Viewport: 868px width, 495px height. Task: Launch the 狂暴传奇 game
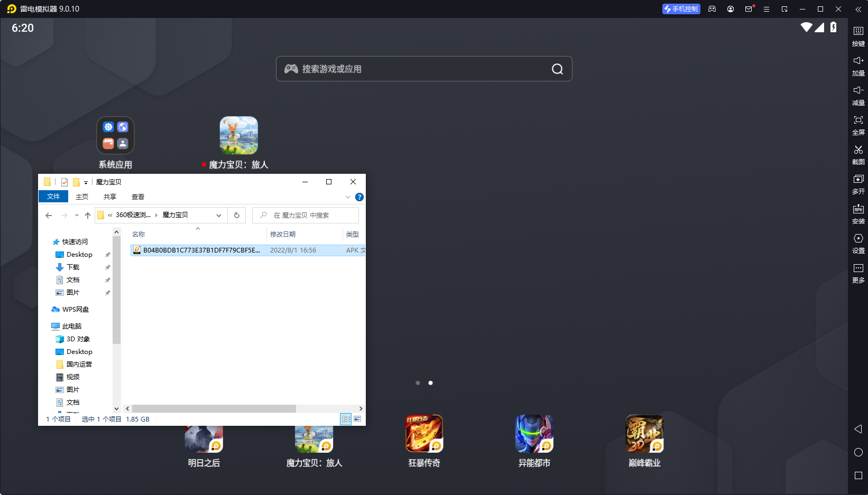click(424, 441)
